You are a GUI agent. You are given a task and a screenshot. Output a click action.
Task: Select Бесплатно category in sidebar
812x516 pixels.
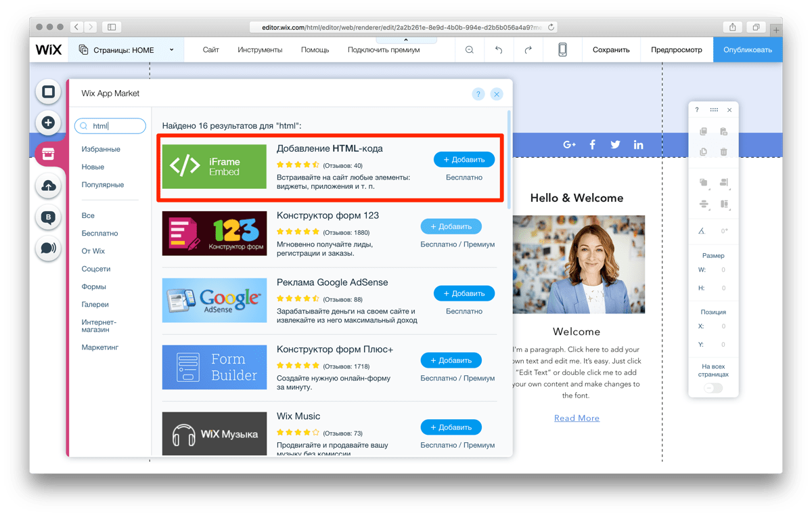click(99, 233)
